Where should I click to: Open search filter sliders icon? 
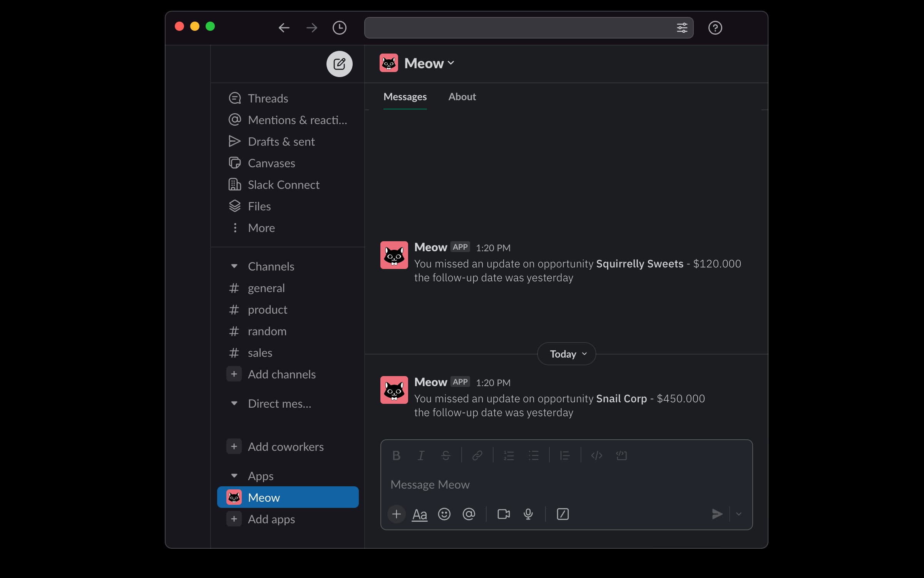click(682, 28)
